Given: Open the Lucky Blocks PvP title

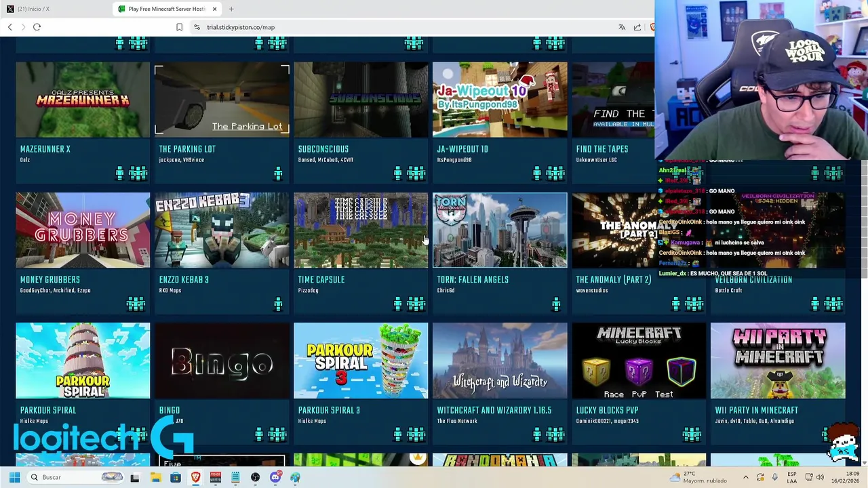Looking at the screenshot, I should [608, 410].
